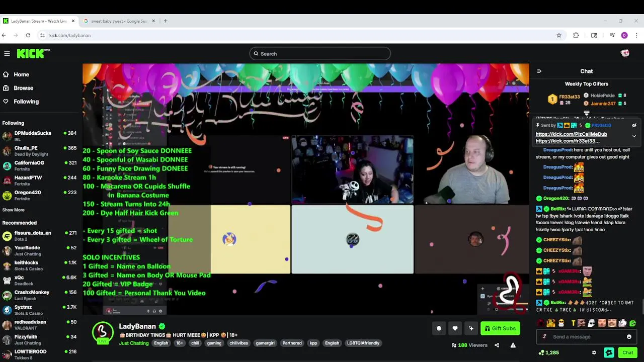Reload the page
The height and width of the screenshot is (362, 644).
pyautogui.click(x=28, y=35)
